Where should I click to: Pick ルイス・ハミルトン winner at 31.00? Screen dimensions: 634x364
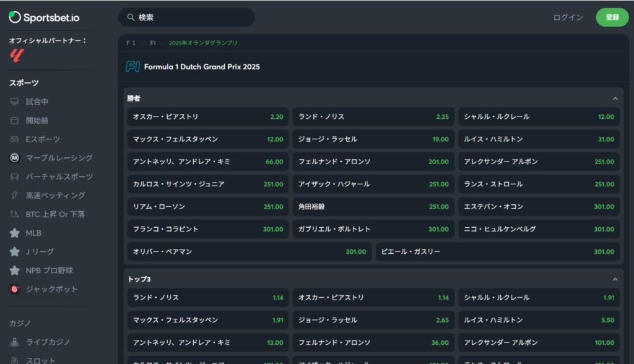tap(539, 139)
